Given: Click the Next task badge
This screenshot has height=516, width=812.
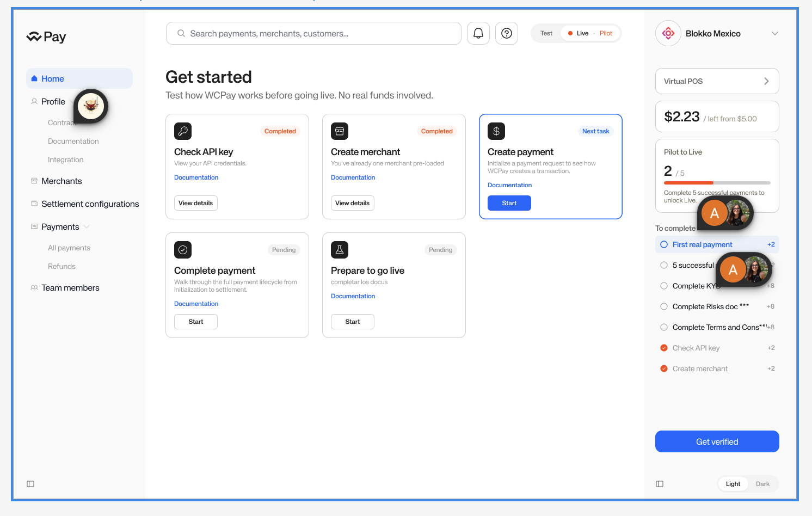Looking at the screenshot, I should tap(595, 131).
